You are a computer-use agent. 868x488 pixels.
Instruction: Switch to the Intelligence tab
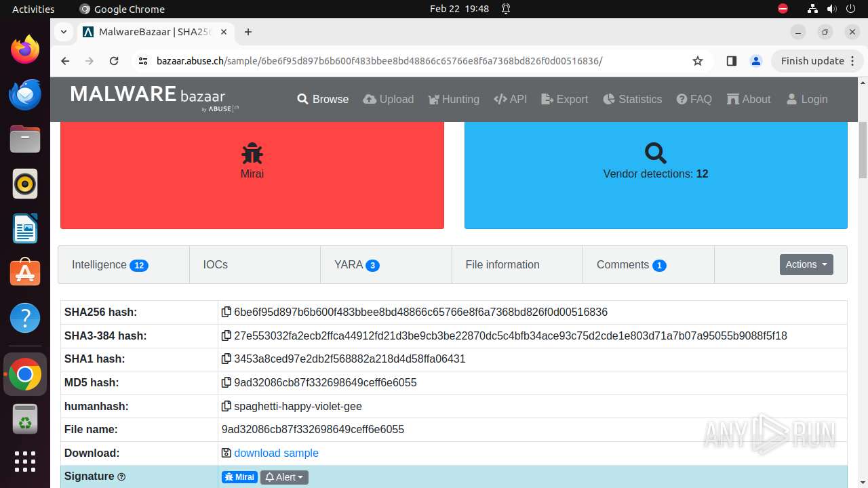pyautogui.click(x=123, y=265)
